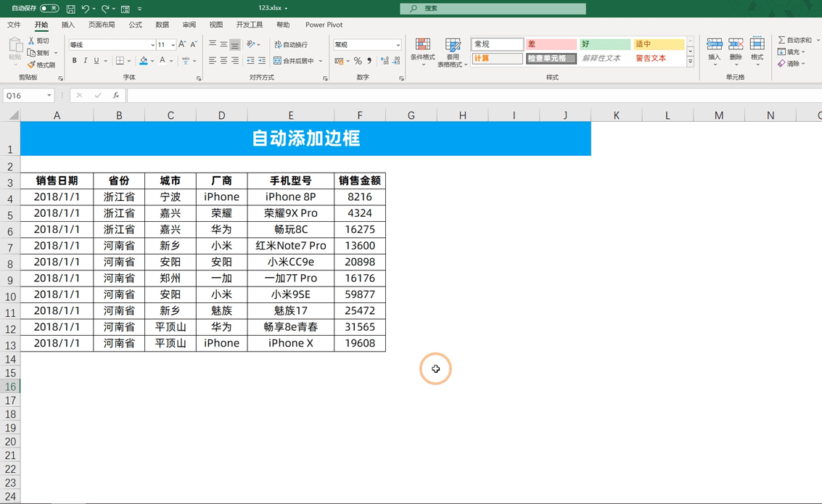
Task: Switch to the Power Pivot tab
Action: pyautogui.click(x=324, y=25)
